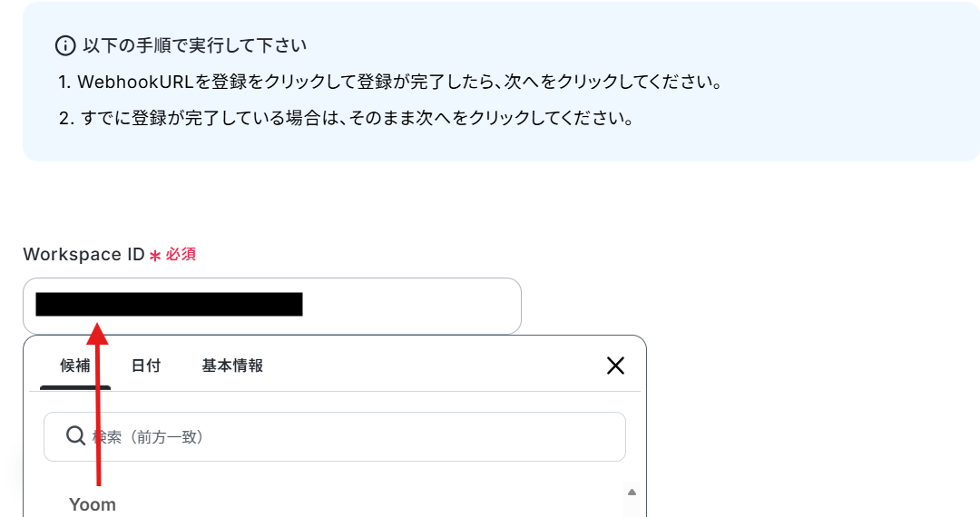Click the red asterisk next to Workspace ID
980x517 pixels.
155,255
